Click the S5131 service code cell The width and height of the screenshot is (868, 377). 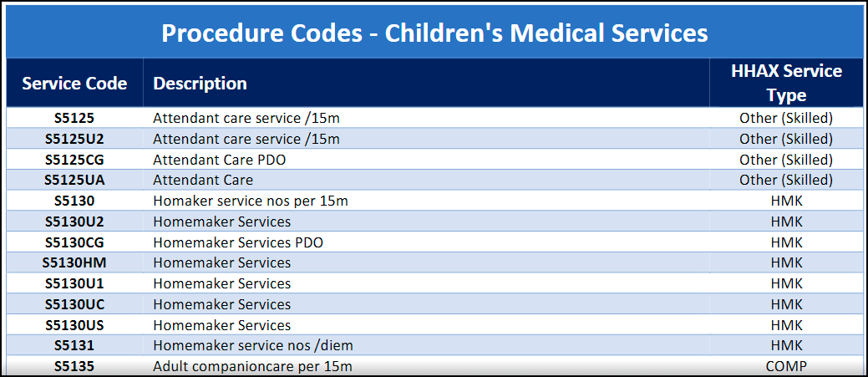74,345
